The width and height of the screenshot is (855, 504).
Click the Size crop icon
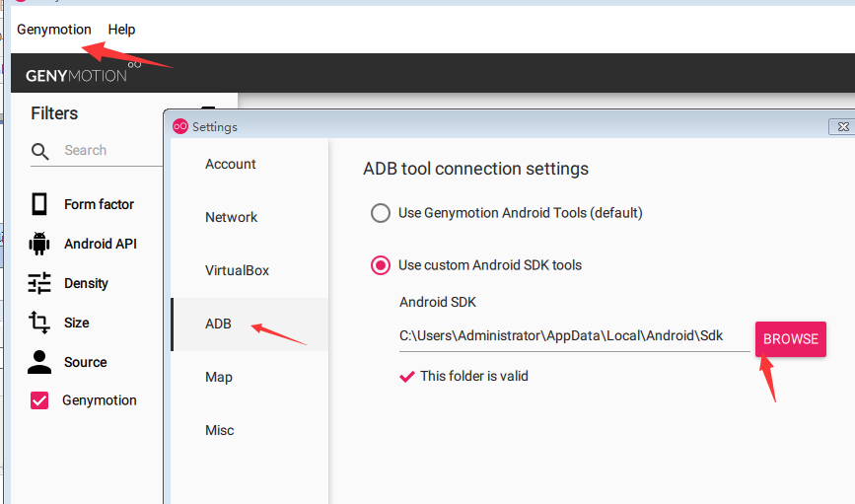(x=39, y=323)
